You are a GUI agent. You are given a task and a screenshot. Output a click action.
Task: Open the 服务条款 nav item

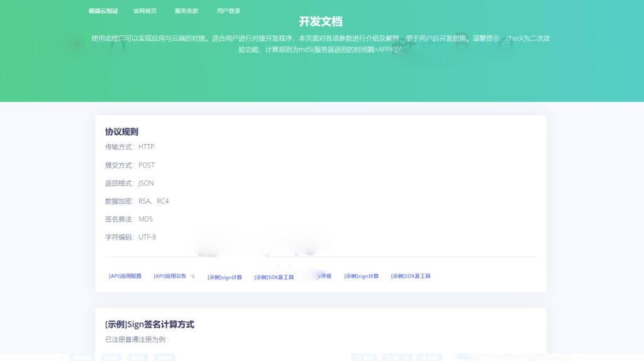(187, 11)
